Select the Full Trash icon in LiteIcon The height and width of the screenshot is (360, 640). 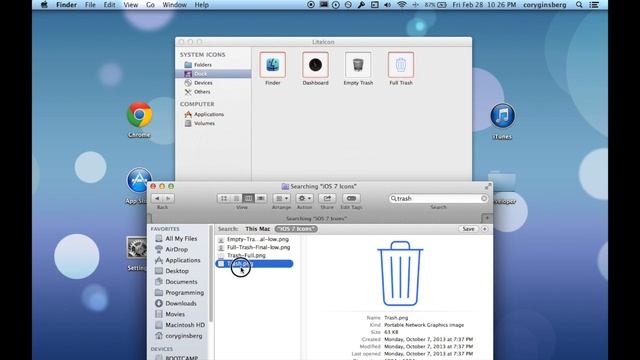pyautogui.click(x=401, y=64)
